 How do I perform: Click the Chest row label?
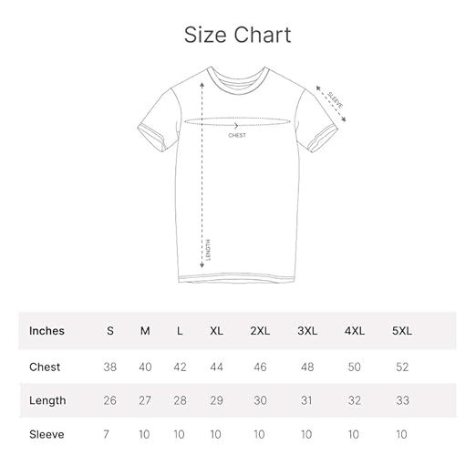point(45,367)
